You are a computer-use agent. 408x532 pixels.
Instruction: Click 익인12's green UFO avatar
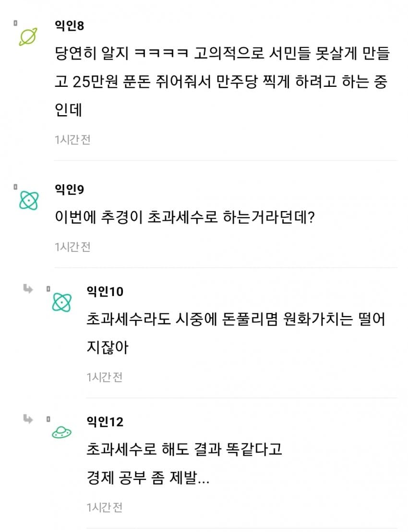coord(61,433)
